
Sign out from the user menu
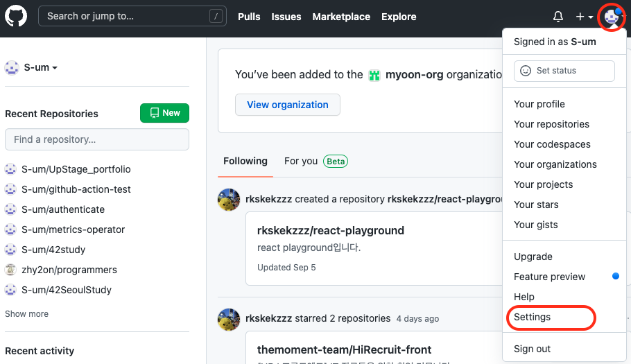532,349
